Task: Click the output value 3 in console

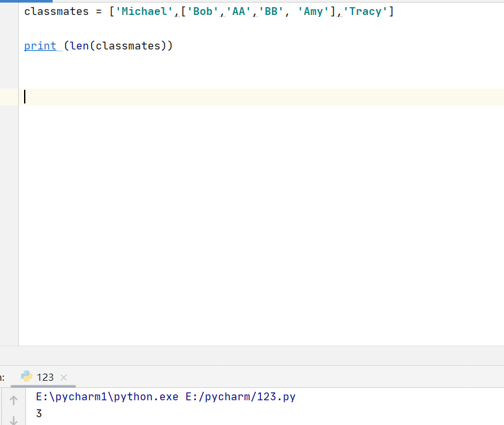Action: (x=39, y=413)
